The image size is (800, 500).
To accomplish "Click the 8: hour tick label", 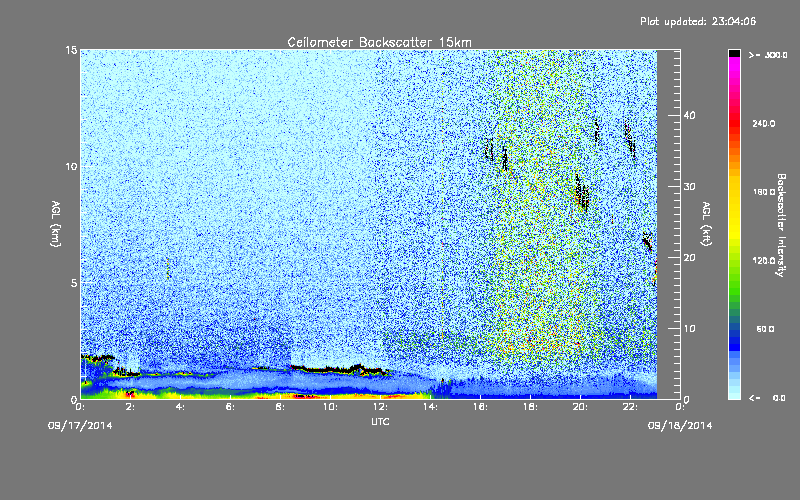I will point(280,407).
